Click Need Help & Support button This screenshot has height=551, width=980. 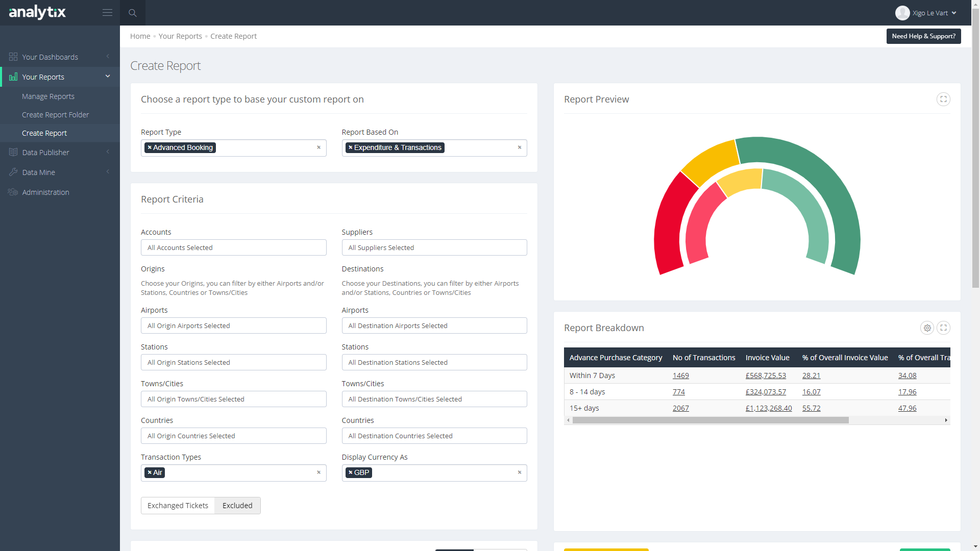[923, 36]
